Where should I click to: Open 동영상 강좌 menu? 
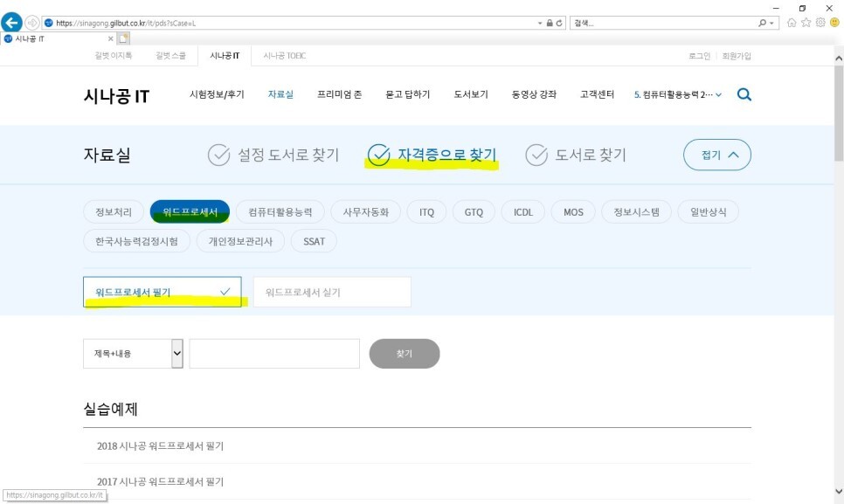pyautogui.click(x=534, y=94)
